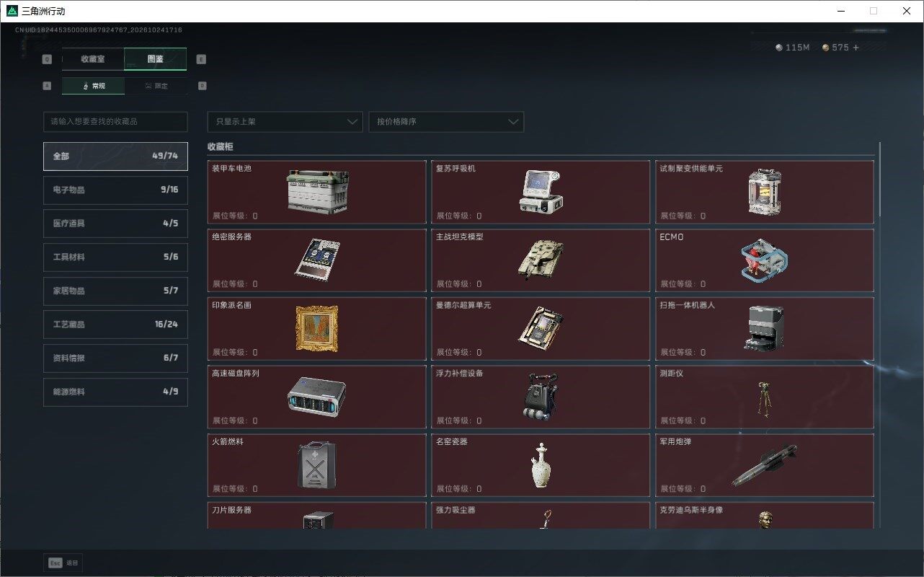Select the 主战坦克模型 tank model image

tap(541, 260)
